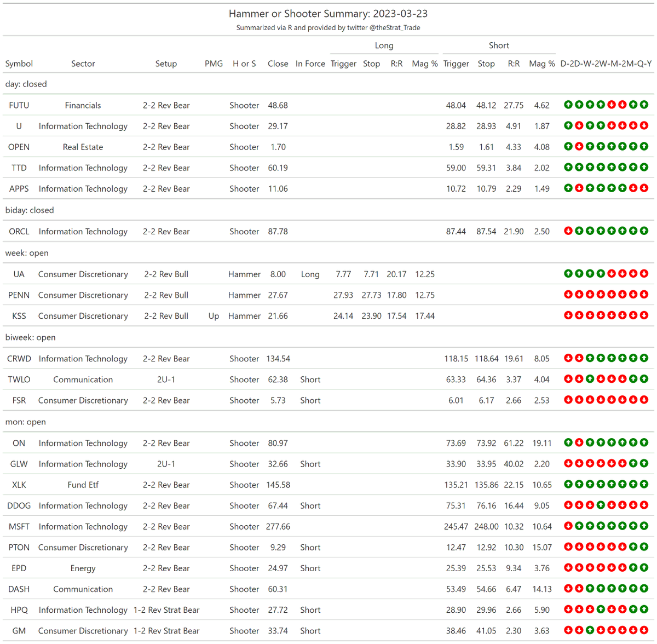This screenshot has width=657, height=644.
Task: Click the close price 277.66
Action: tap(278, 526)
